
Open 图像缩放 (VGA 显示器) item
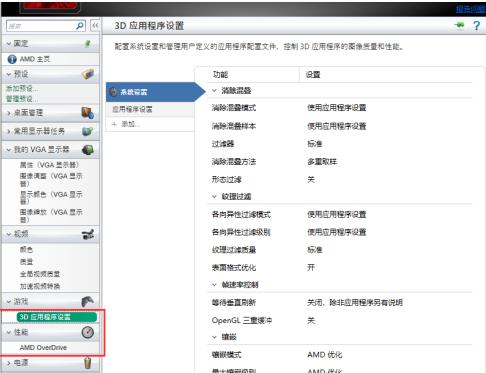tap(51, 215)
